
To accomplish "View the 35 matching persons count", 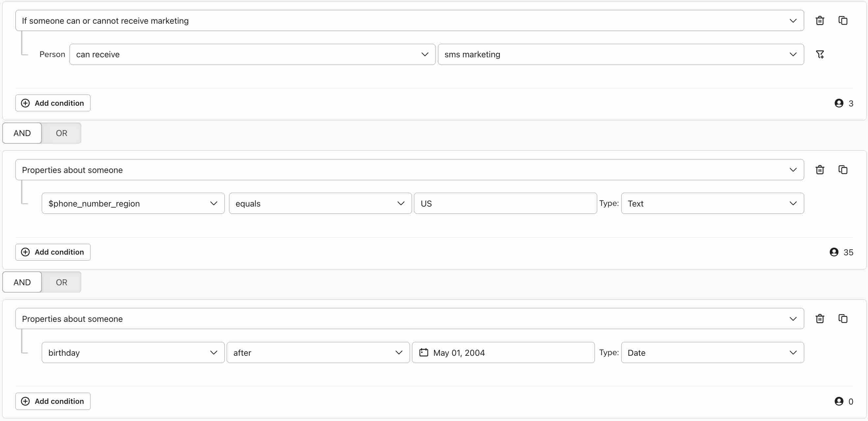I will click(841, 252).
